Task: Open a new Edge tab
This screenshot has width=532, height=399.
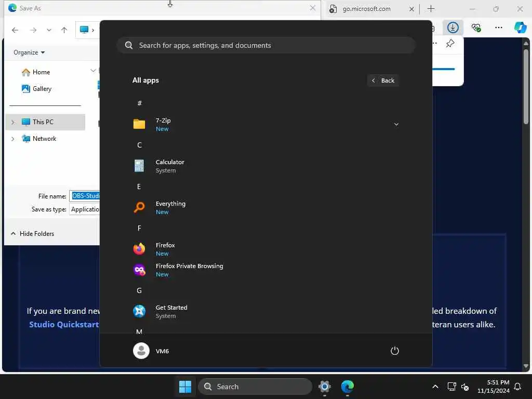Action: 431,9
